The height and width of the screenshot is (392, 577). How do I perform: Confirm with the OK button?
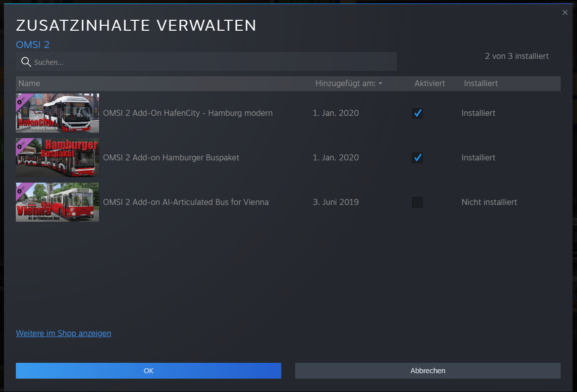point(149,371)
